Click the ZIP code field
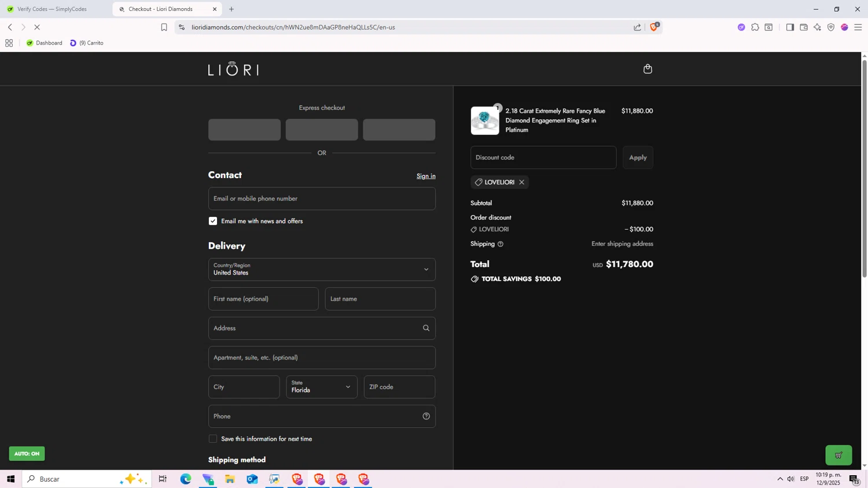Image resolution: width=868 pixels, height=488 pixels. coord(399,387)
